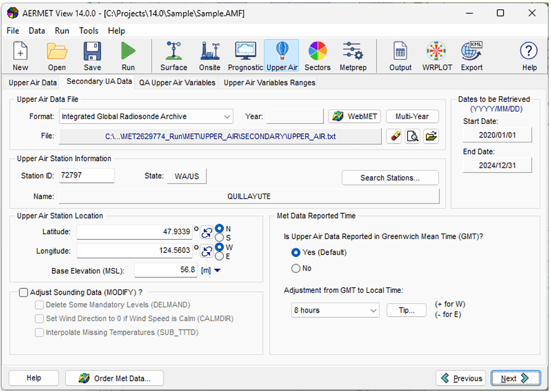Click the Start Date field

pos(497,135)
